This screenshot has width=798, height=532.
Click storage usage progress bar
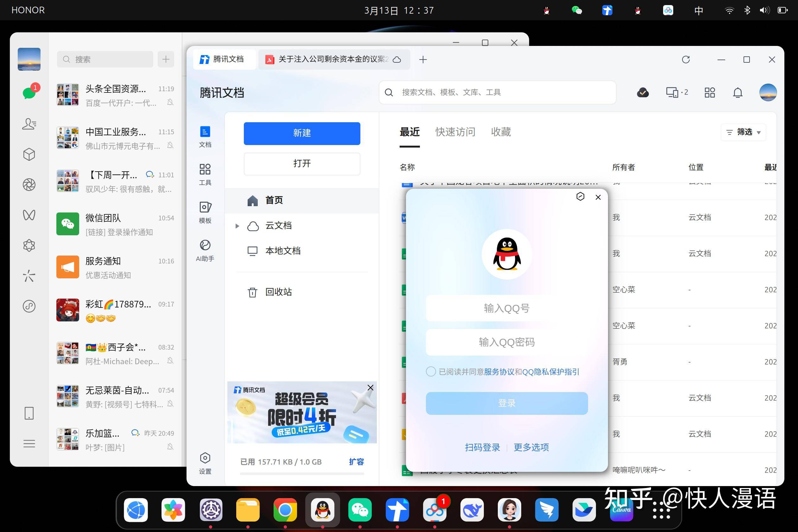(x=301, y=474)
